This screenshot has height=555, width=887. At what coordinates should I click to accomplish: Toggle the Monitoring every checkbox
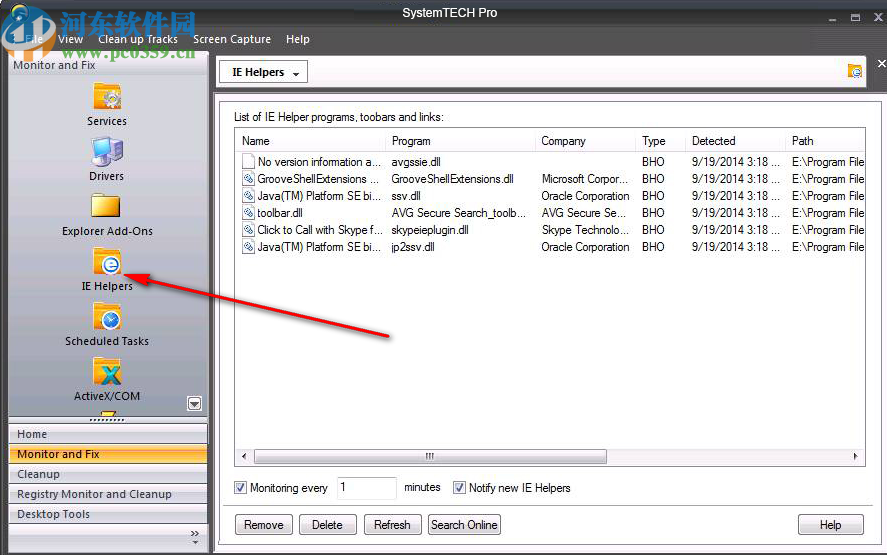[240, 488]
